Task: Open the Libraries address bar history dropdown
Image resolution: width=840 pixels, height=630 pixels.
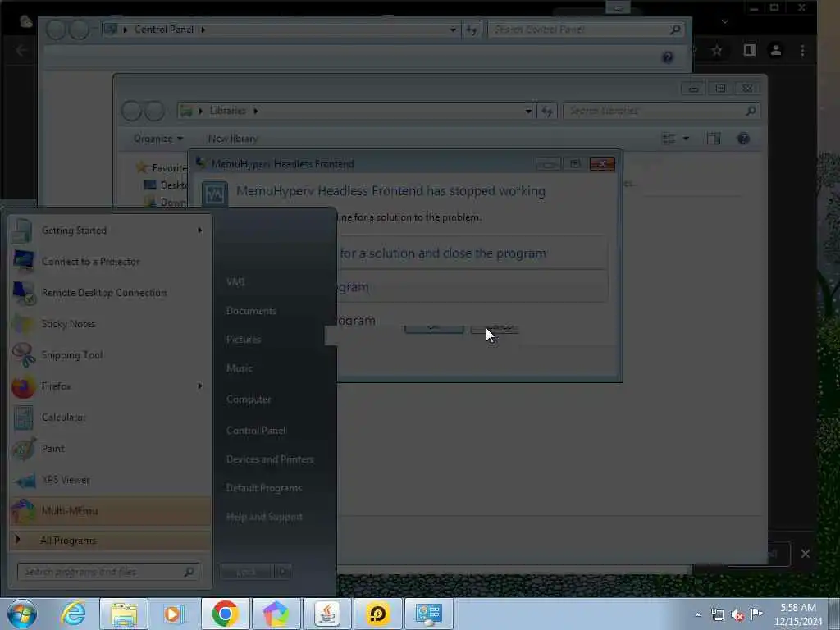Action: (x=528, y=111)
